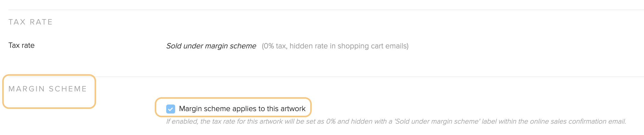Select the TAX RATE section heading

pyautogui.click(x=30, y=22)
